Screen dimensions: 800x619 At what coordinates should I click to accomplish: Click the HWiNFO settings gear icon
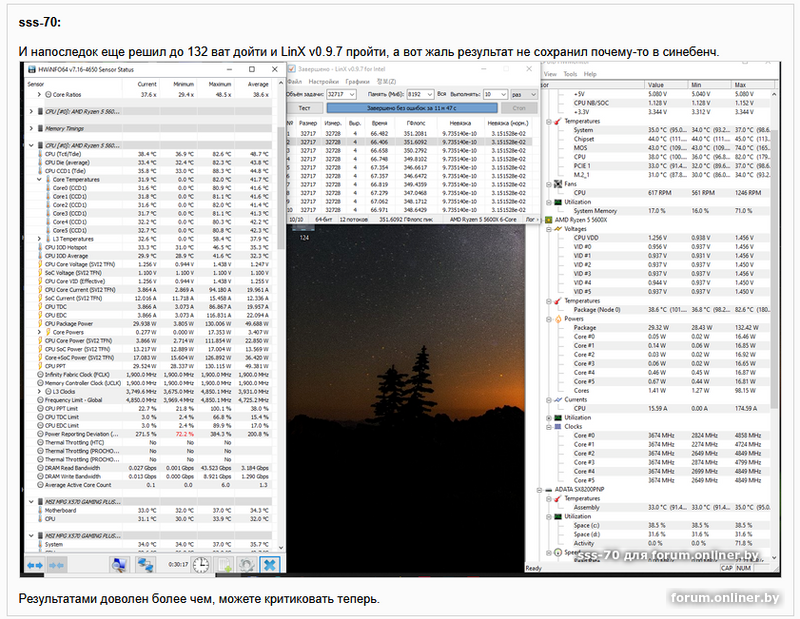[x=246, y=564]
